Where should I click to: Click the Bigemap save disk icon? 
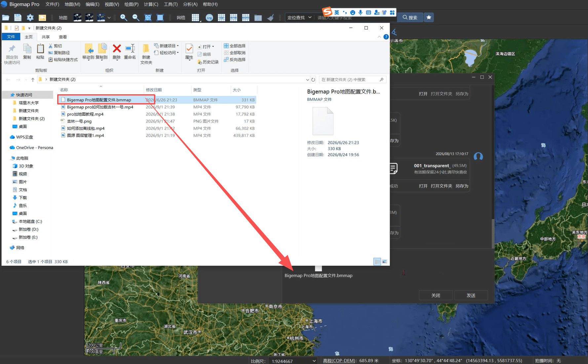click(x=18, y=18)
